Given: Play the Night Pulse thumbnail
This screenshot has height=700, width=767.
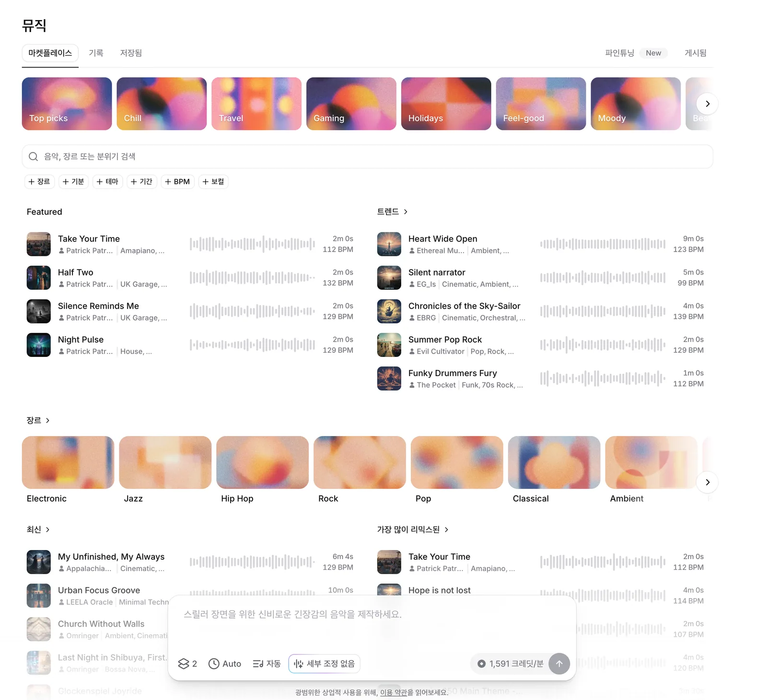Looking at the screenshot, I should (39, 345).
